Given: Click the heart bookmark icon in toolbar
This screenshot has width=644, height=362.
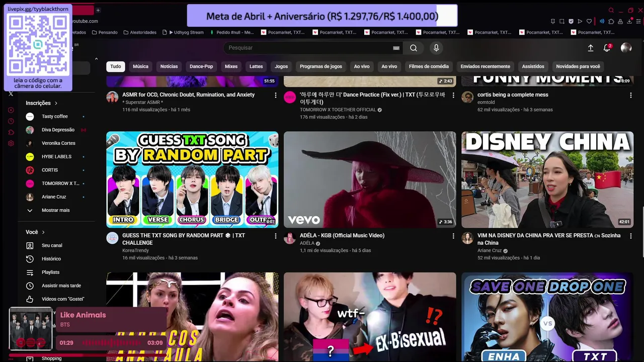Looking at the screenshot, I should 589,21.
